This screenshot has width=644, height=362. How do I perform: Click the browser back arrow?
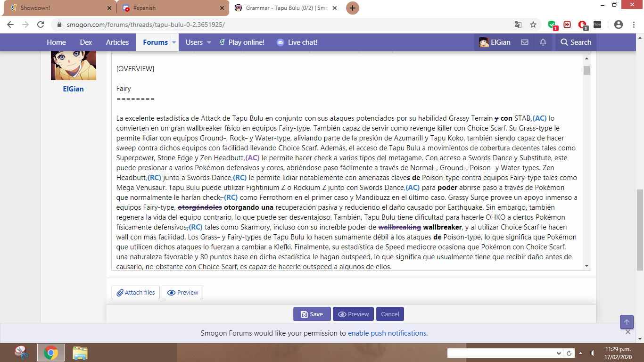(x=10, y=25)
